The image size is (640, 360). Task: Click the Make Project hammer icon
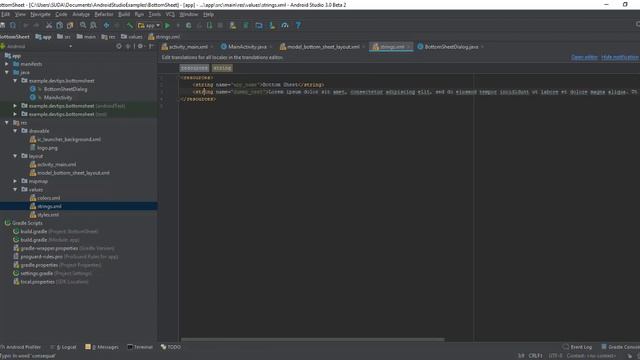(130, 25)
